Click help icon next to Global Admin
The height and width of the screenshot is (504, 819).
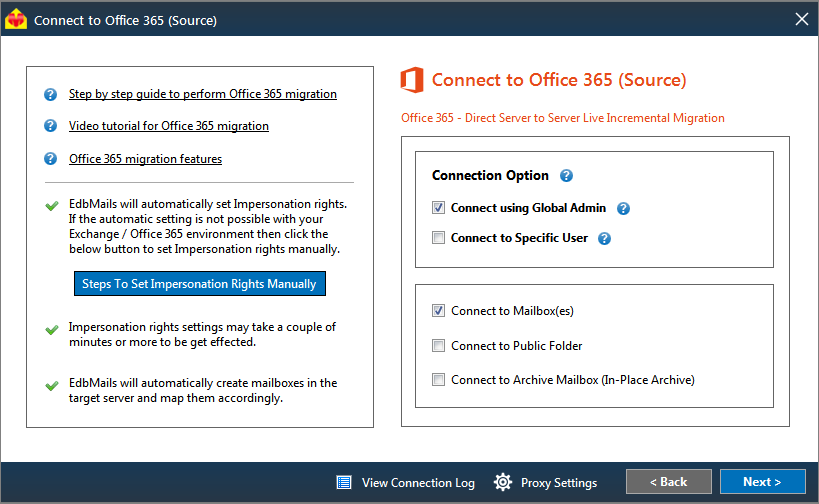(623, 208)
